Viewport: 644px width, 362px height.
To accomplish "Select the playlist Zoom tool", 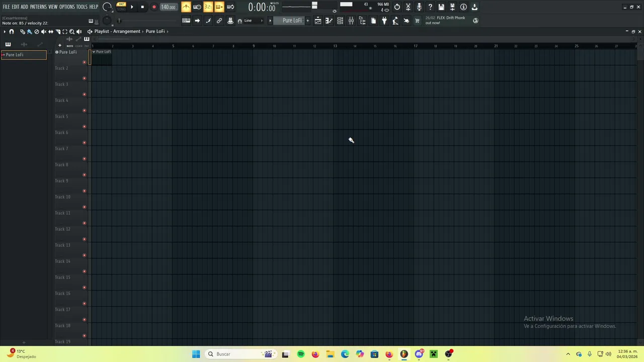I will tap(72, 32).
